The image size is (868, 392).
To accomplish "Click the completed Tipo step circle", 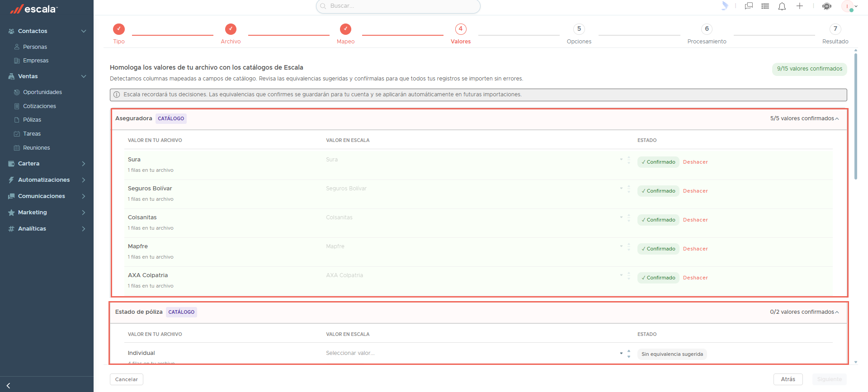I will tap(119, 29).
